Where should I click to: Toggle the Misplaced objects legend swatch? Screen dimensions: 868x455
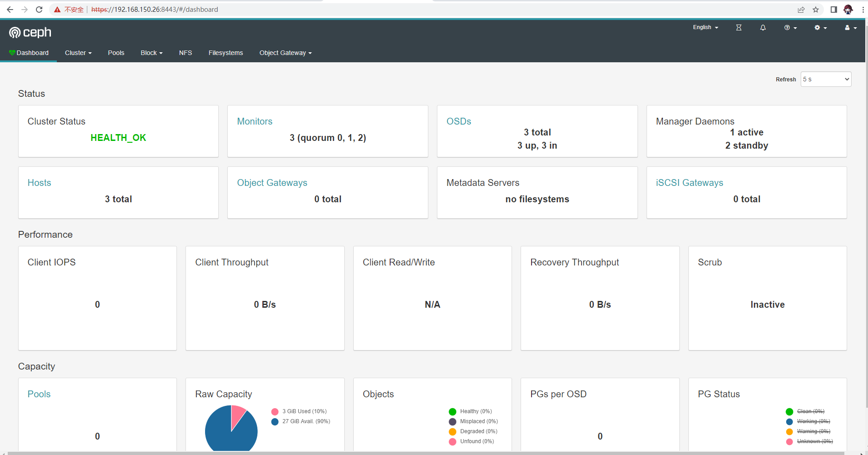452,422
